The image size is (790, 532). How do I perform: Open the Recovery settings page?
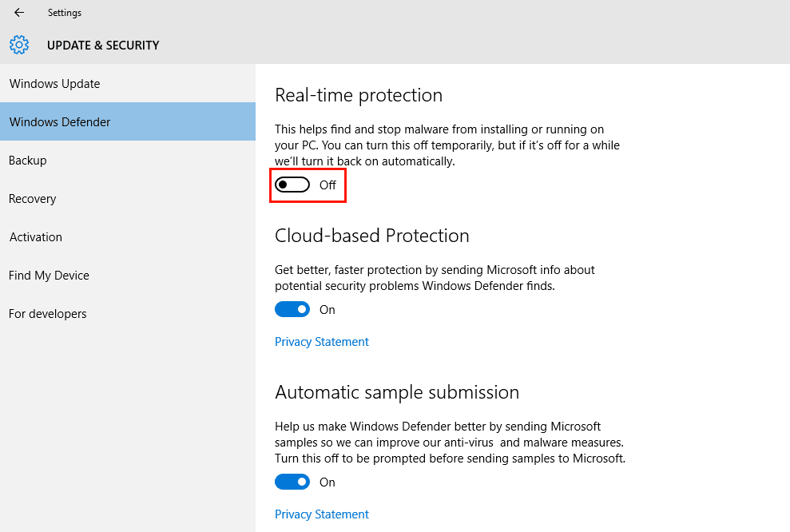point(128,198)
